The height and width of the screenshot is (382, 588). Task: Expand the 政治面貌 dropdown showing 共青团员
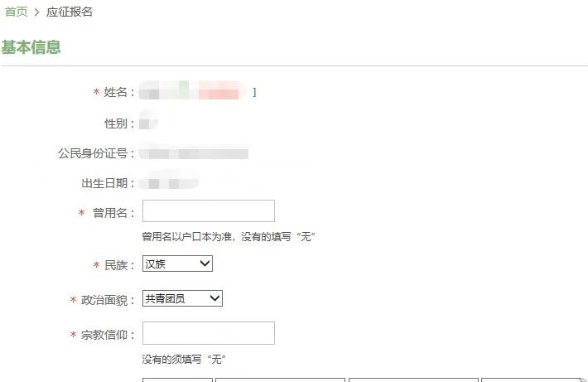pos(182,298)
